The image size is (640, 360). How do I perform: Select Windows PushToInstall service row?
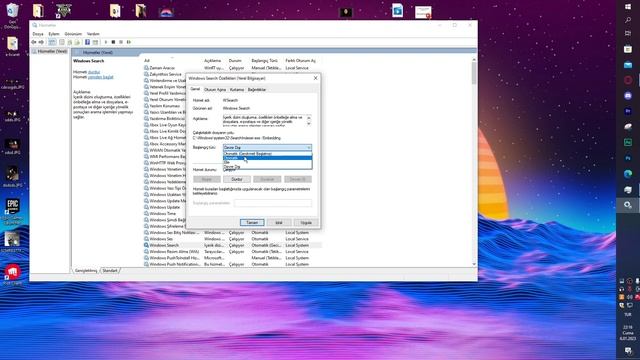[x=233, y=258]
